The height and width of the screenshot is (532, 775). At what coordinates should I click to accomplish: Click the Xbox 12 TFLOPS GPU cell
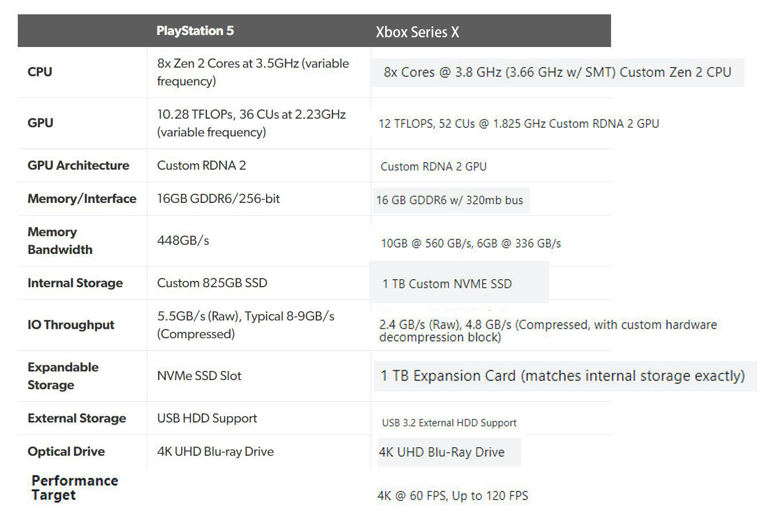(x=519, y=123)
